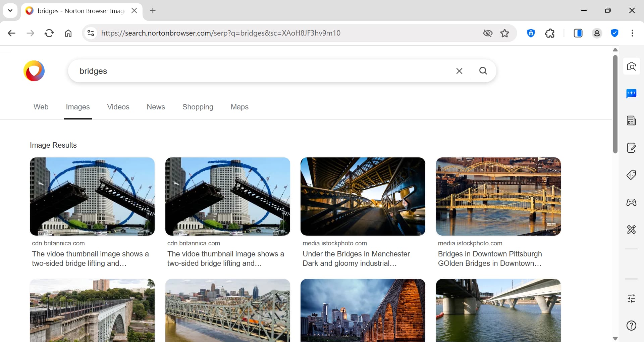Click the Norton Privacy Guard shield icon

click(x=531, y=33)
